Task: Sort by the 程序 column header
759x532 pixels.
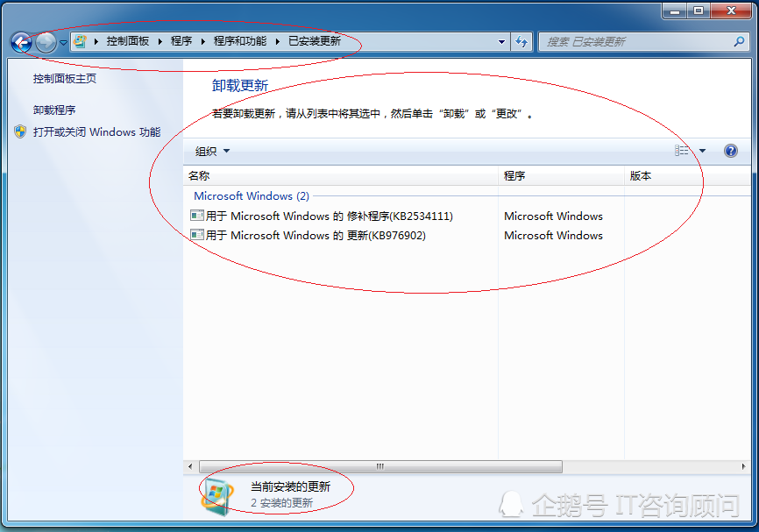Action: point(561,175)
